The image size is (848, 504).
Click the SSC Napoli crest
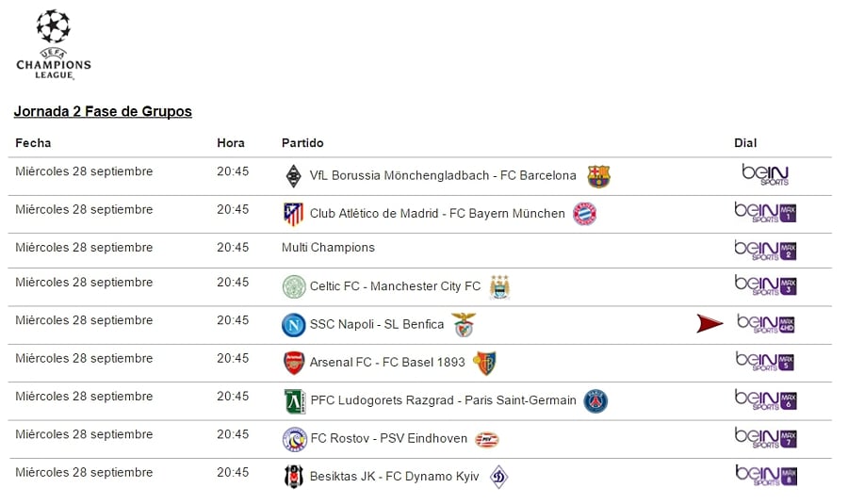click(294, 325)
